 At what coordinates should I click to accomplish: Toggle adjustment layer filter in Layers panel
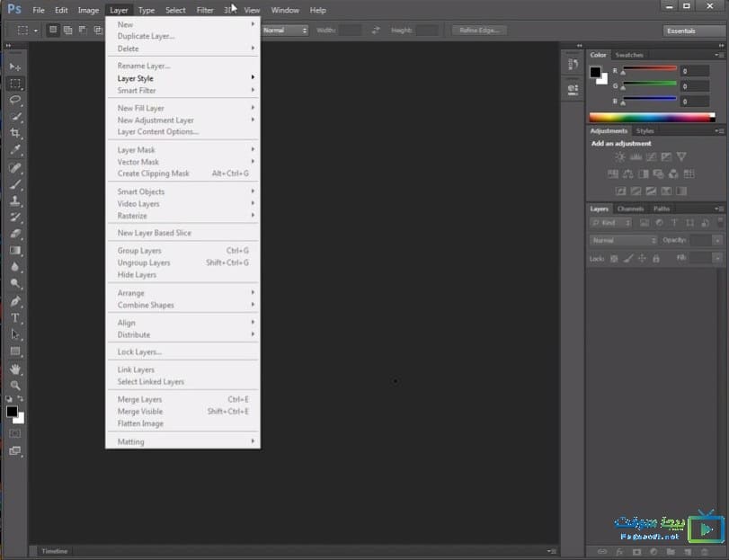pos(659,223)
